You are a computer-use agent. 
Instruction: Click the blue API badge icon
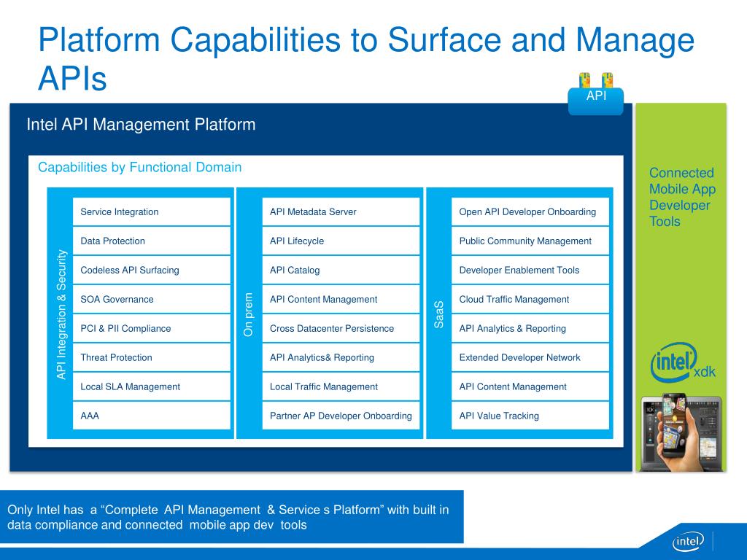595,94
